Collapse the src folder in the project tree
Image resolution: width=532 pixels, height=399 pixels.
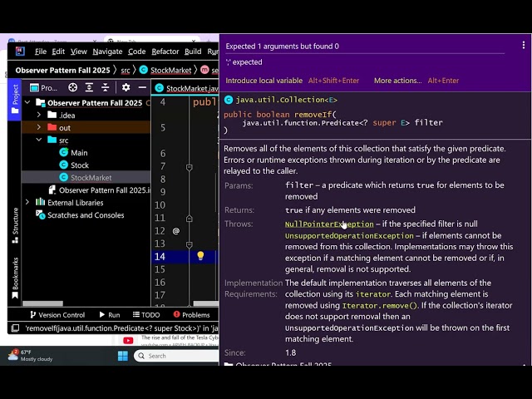click(x=39, y=140)
